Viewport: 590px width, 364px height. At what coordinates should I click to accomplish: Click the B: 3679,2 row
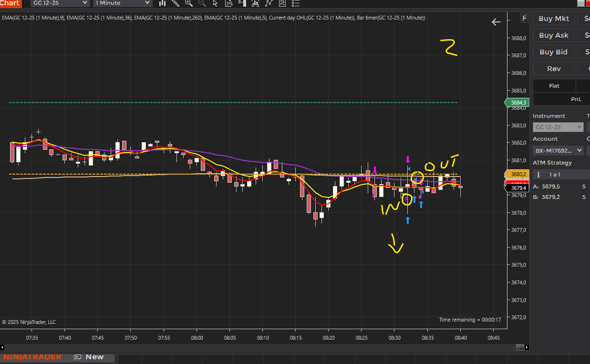point(560,197)
